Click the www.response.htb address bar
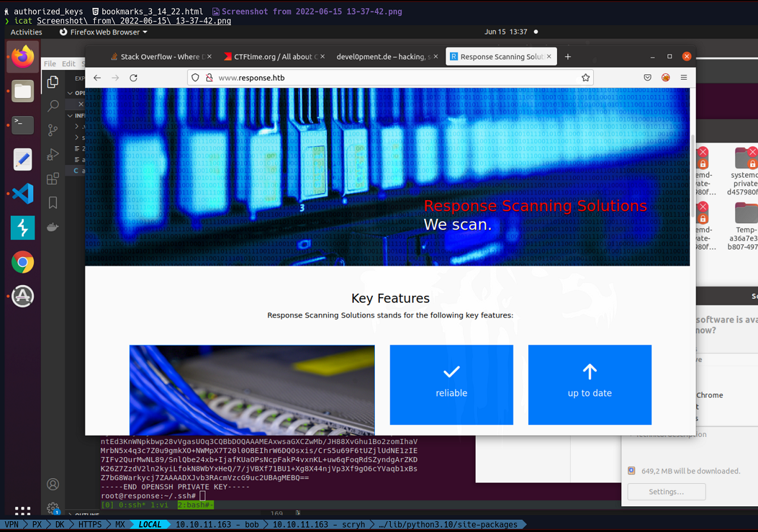 tap(385, 78)
